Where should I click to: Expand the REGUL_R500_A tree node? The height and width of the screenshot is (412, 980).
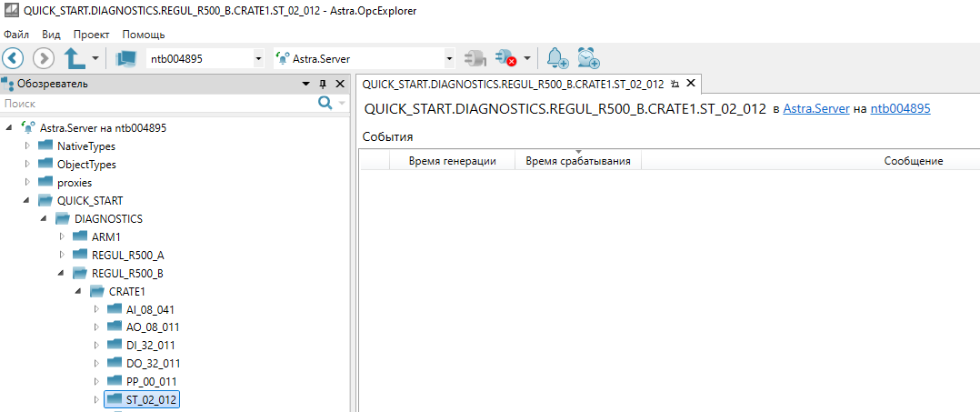coord(62,255)
